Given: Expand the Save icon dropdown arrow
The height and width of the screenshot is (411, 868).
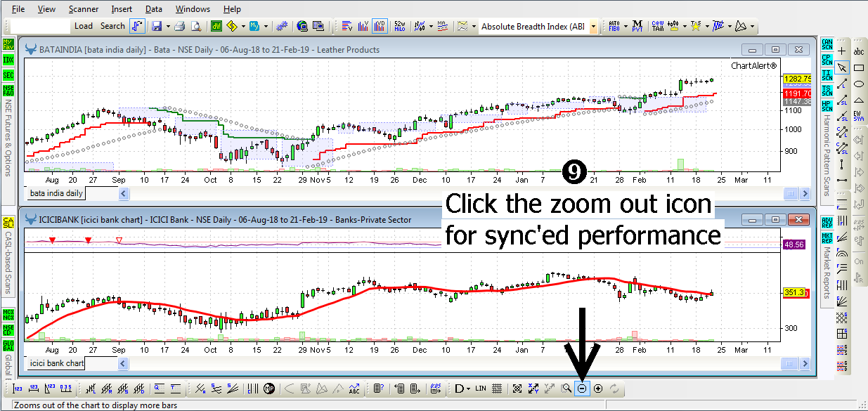Looking at the screenshot, I should click(167, 26).
